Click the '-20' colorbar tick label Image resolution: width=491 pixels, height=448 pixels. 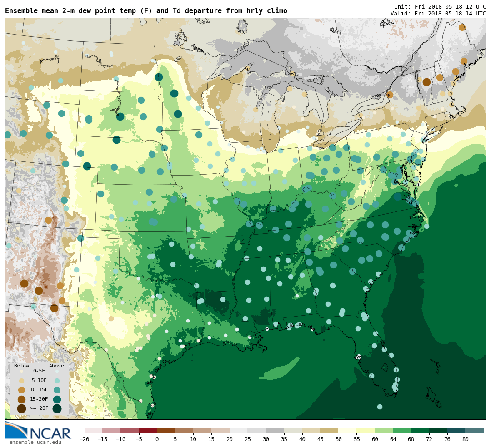click(85, 439)
